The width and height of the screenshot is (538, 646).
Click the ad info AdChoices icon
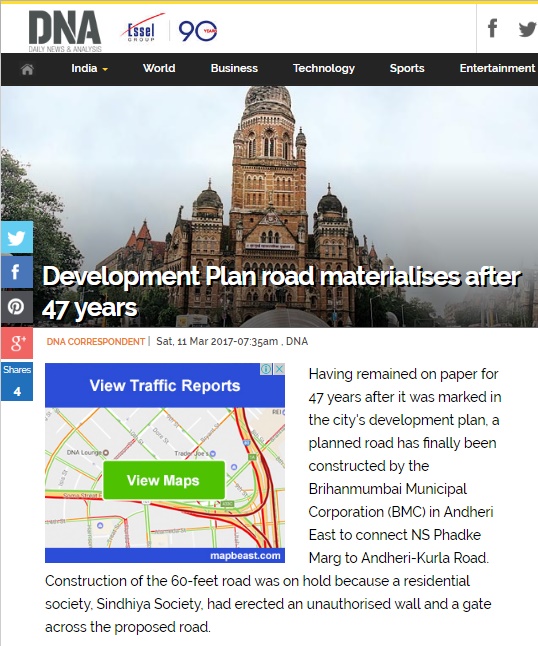pyautogui.click(x=266, y=369)
